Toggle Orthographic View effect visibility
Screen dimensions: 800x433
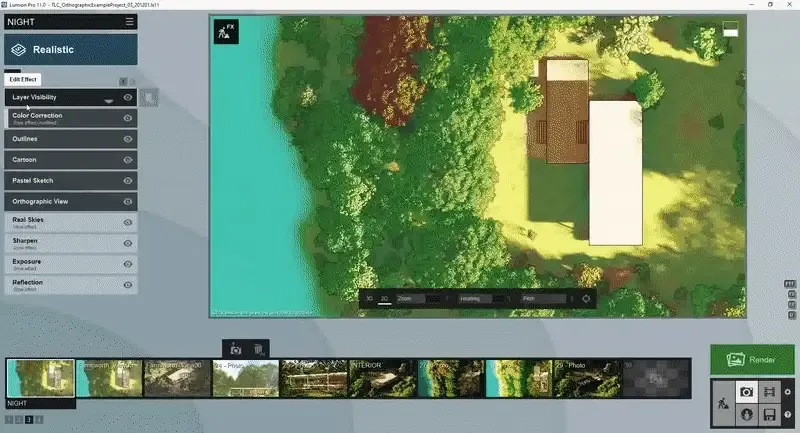[x=128, y=201]
